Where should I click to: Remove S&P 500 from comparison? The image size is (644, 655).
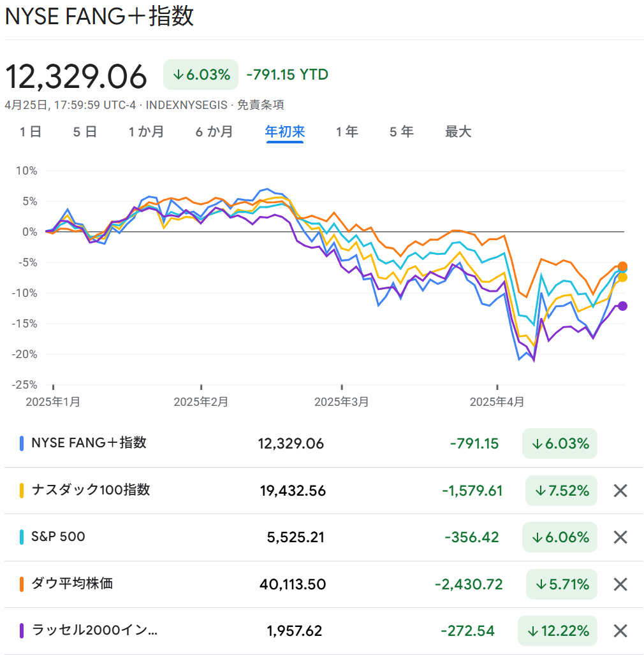pyautogui.click(x=620, y=537)
